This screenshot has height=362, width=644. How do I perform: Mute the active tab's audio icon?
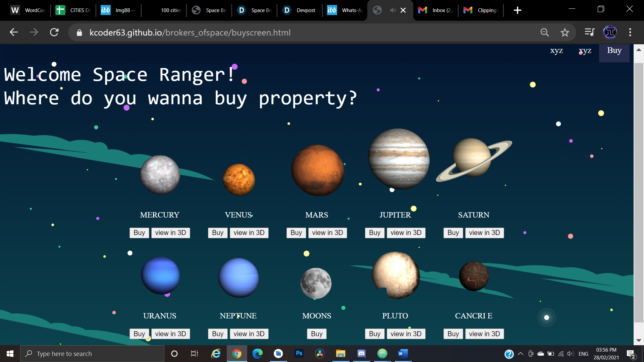click(x=393, y=10)
